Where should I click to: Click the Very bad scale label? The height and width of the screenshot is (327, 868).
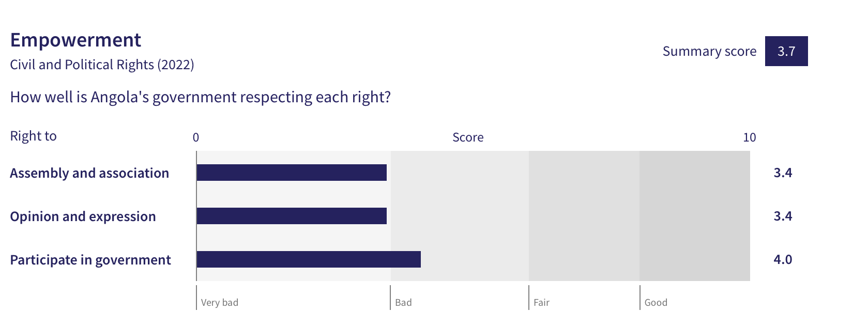coord(220,303)
